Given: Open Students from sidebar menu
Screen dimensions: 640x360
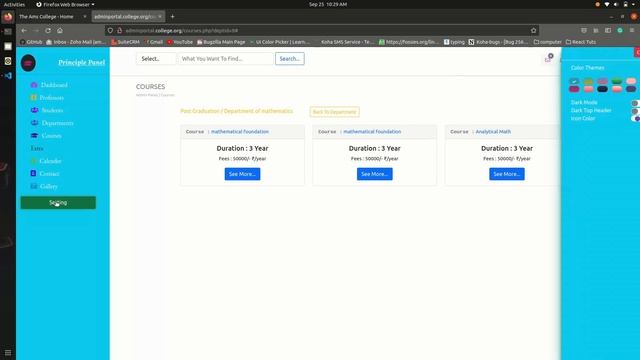Looking at the screenshot, I should 52,110.
